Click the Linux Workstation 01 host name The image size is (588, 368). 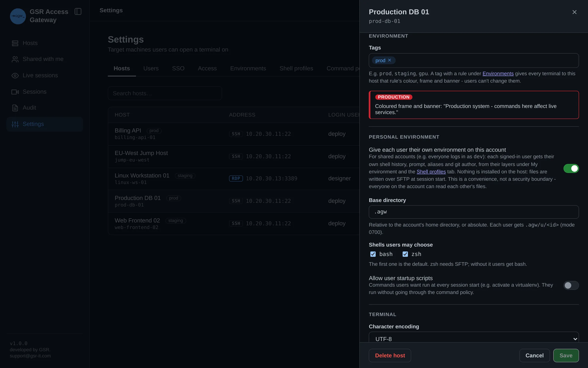click(142, 176)
